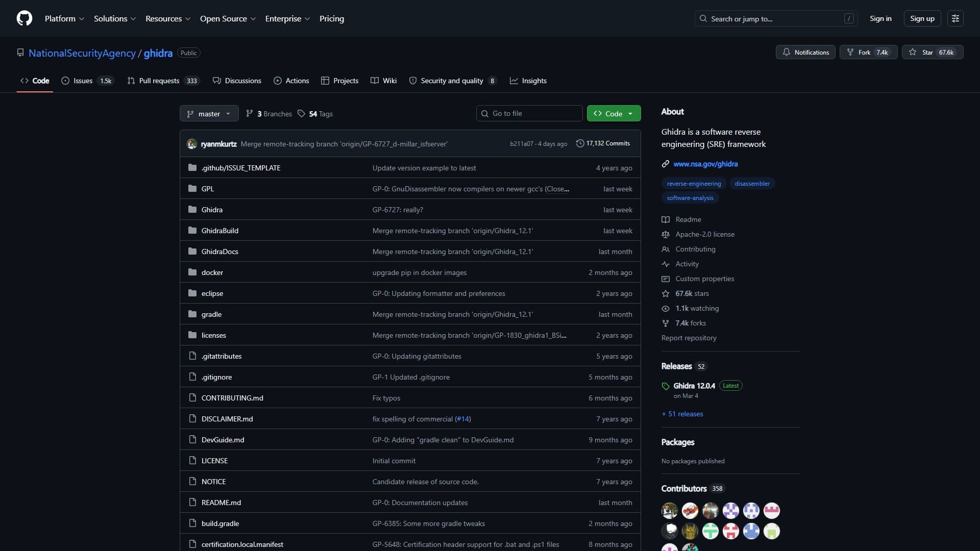Switch to the Pull requests tab
Screen dimensions: 980x551
(163, 81)
